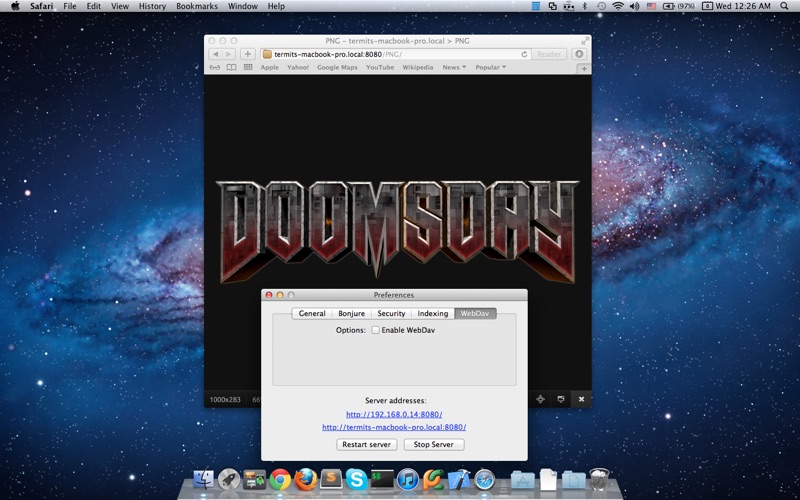Image resolution: width=800 pixels, height=500 pixels.
Task: Open the Apple menu
Action: pos(15,6)
